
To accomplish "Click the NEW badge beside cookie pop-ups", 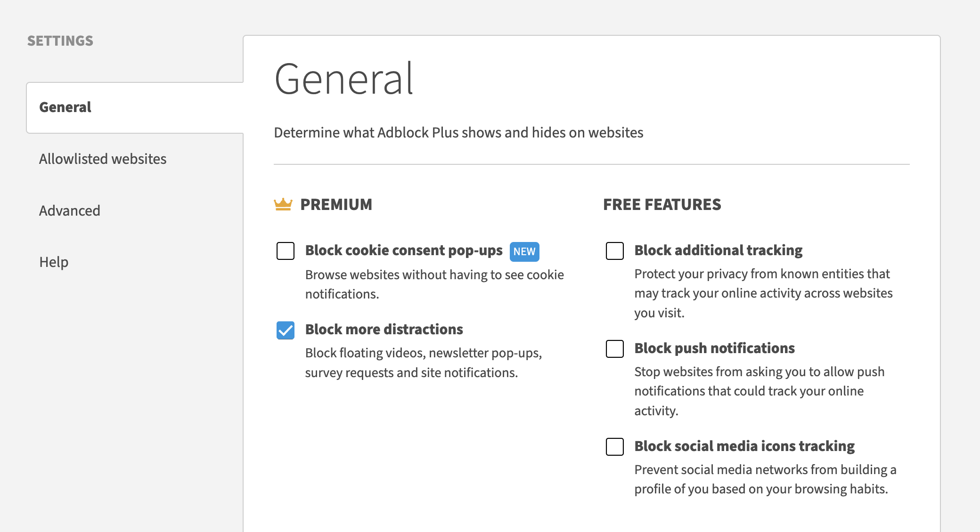I will tap(524, 251).
